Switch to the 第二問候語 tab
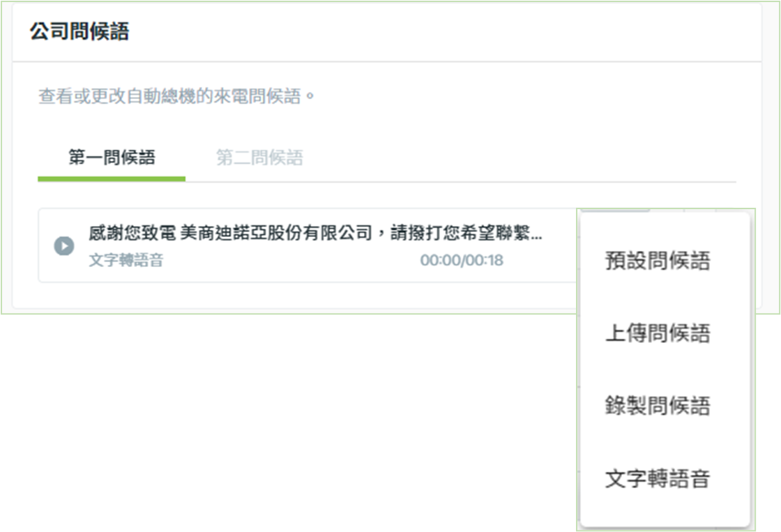Image resolution: width=781 pixels, height=532 pixels. coord(259,158)
